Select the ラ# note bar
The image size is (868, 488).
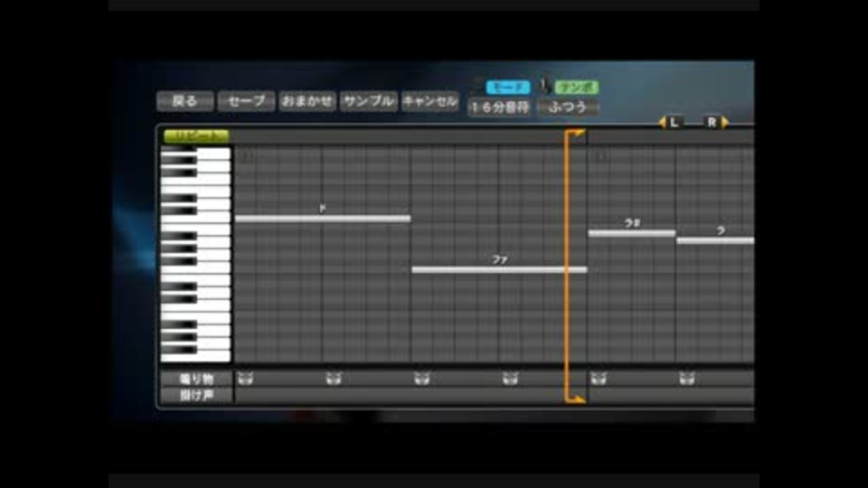(632, 233)
